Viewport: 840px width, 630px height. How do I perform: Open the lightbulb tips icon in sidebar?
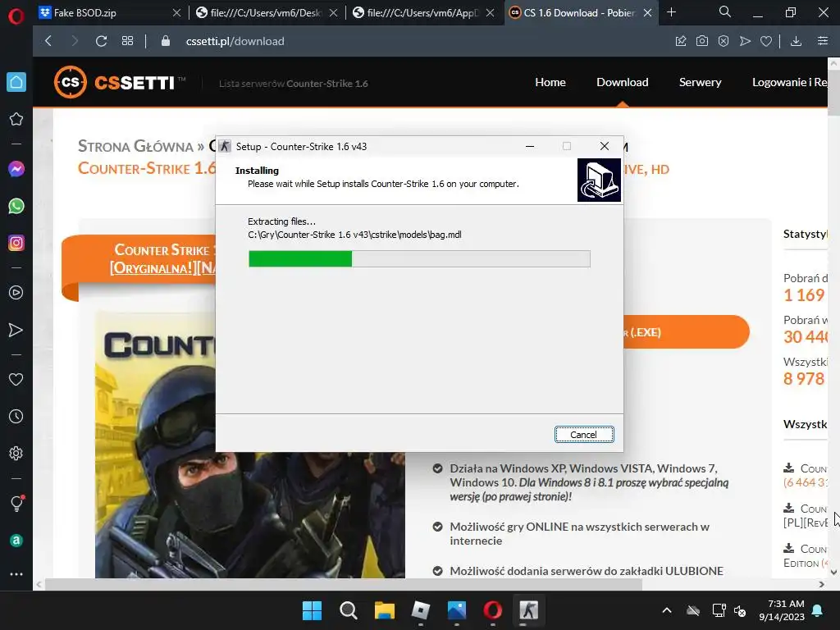click(16, 503)
